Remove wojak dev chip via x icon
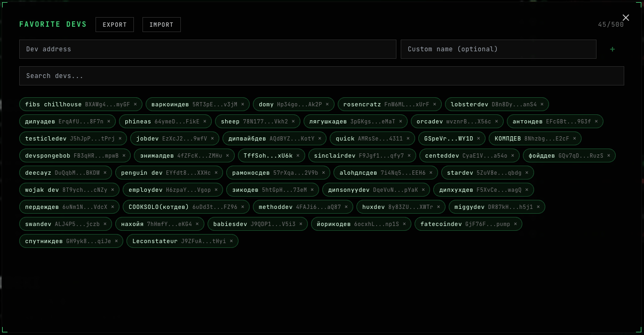This screenshot has width=644, height=335. pos(113,190)
